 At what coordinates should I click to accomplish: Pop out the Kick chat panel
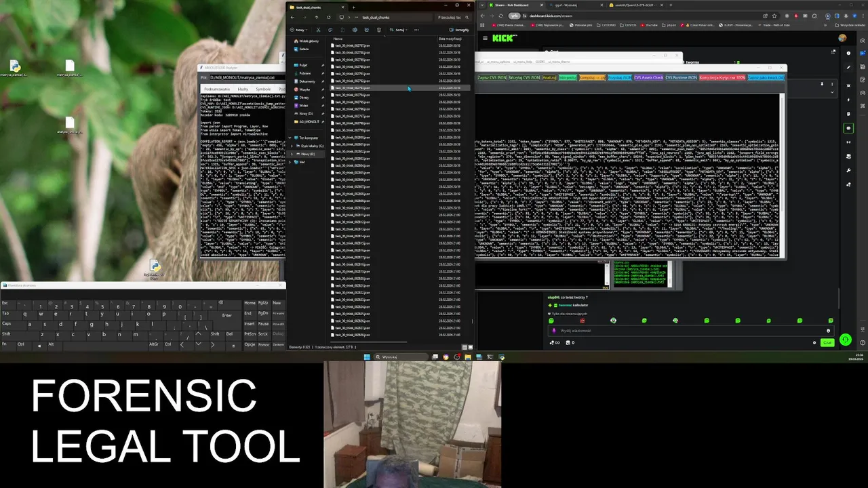tap(833, 52)
